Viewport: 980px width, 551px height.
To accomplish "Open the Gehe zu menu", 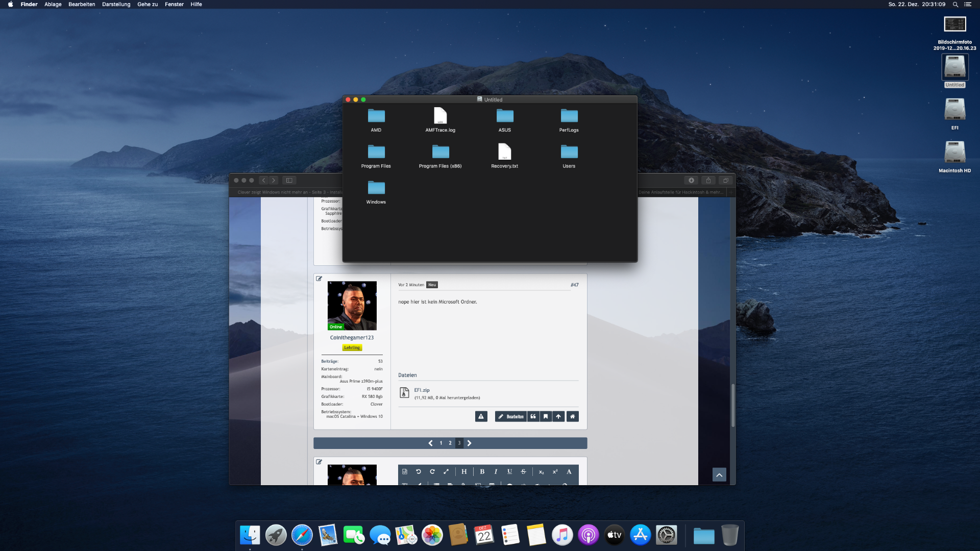I will point(147,4).
